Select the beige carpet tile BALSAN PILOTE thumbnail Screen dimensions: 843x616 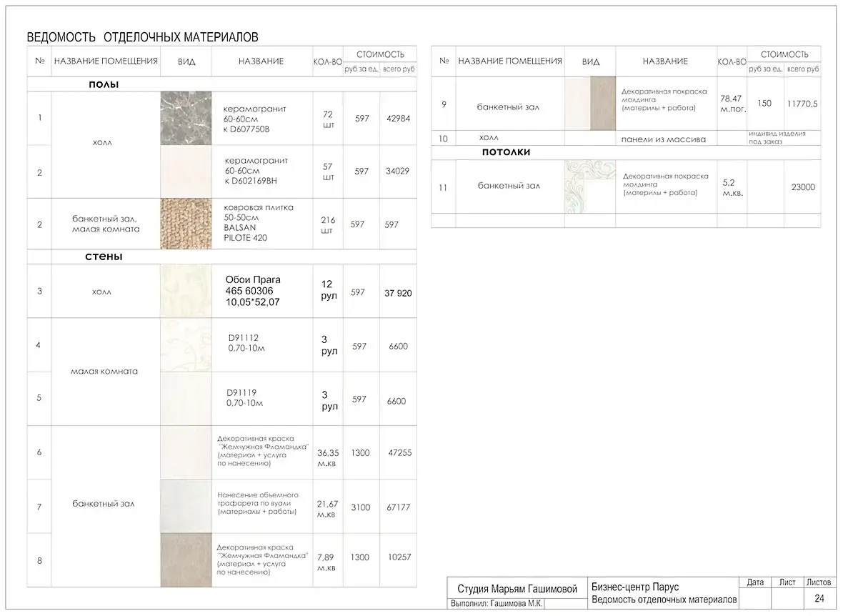186,223
